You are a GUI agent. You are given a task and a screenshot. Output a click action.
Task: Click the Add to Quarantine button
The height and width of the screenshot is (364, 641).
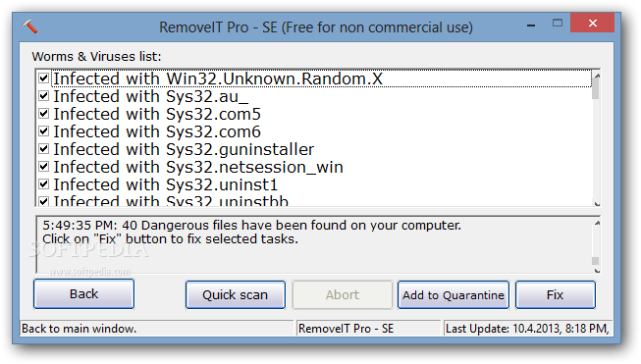click(453, 295)
